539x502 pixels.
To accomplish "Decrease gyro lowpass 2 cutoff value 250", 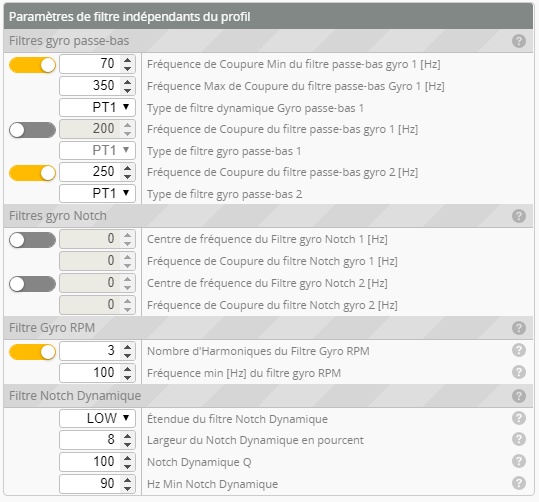I will [x=128, y=176].
